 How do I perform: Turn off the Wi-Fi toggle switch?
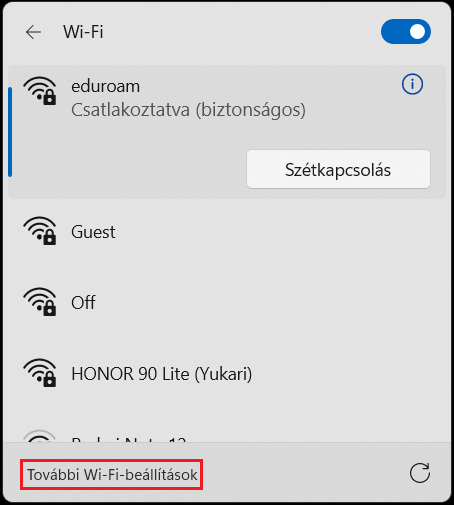[406, 32]
